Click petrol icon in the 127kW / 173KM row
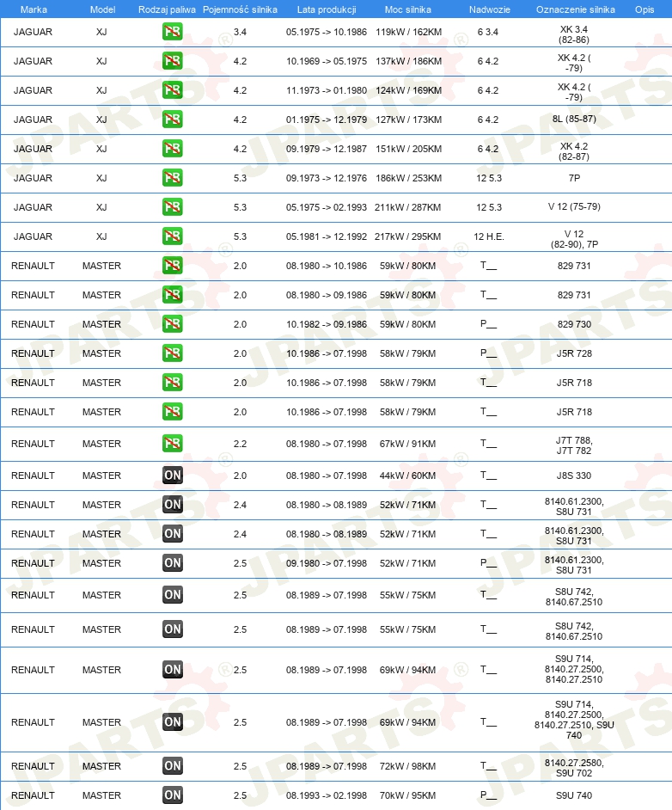The image size is (672, 810). 173,120
